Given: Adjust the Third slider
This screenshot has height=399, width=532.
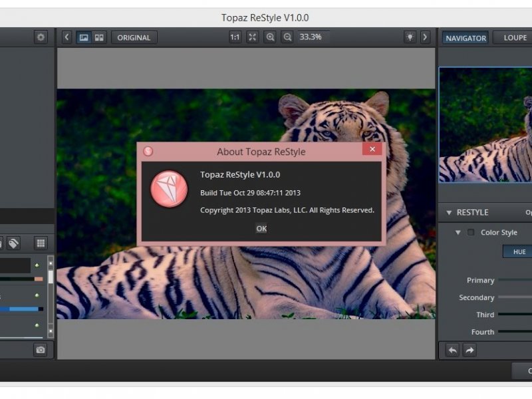Looking at the screenshot, I should point(515,315).
